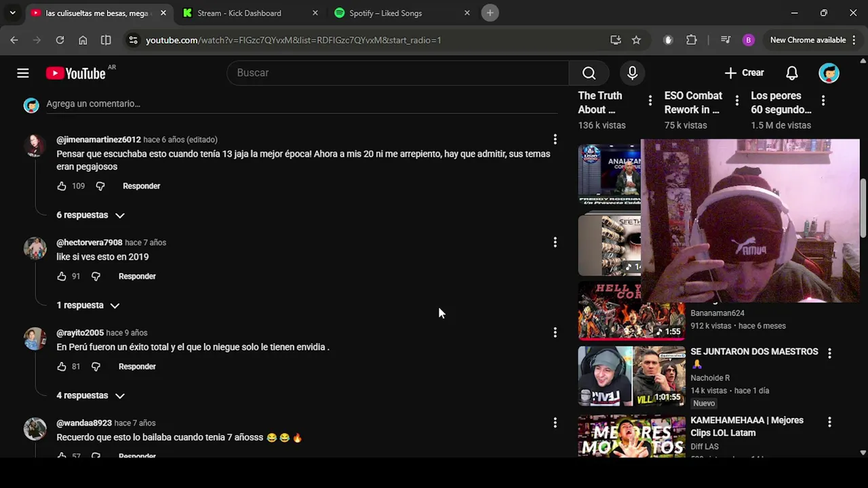
Task: Open options for SE JUNTARON DOS MAESTROS
Action: coord(829,353)
